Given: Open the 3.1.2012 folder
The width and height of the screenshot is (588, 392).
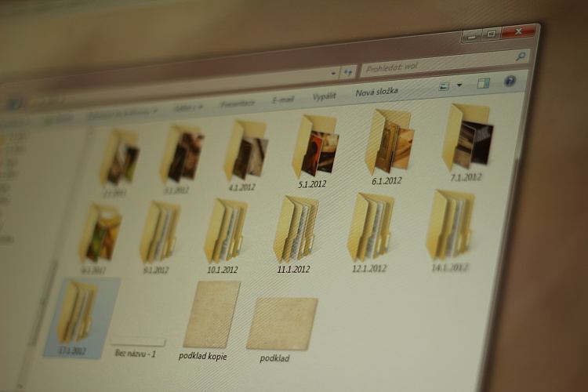Looking at the screenshot, I should (182, 159).
